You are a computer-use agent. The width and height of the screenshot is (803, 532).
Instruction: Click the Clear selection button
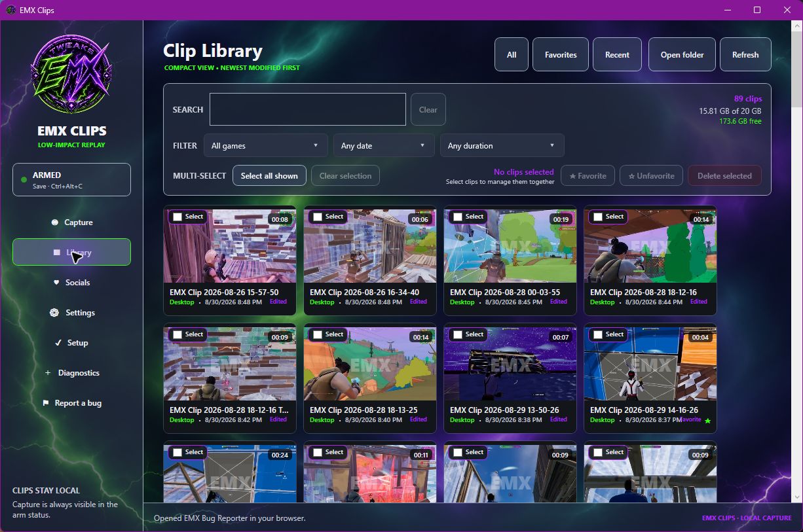(345, 175)
